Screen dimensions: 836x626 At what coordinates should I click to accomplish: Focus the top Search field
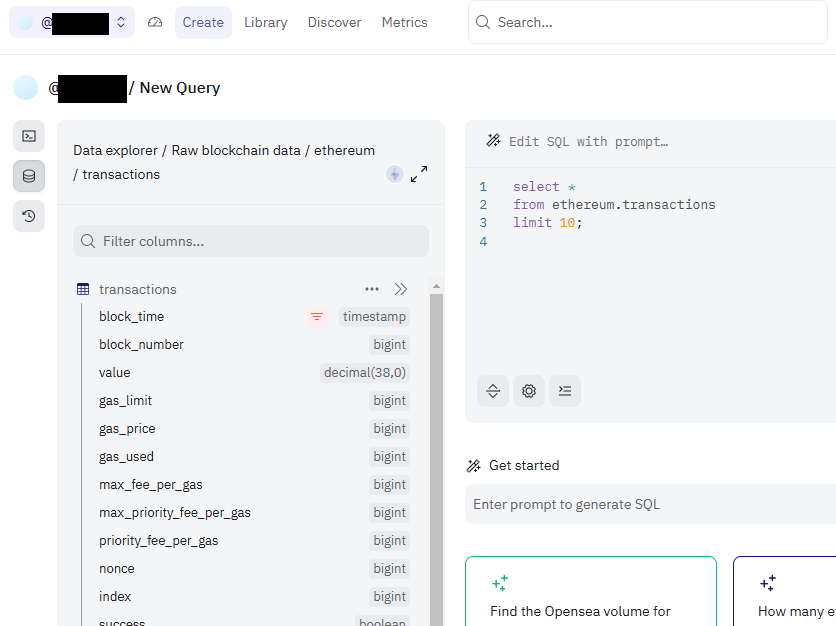648,22
